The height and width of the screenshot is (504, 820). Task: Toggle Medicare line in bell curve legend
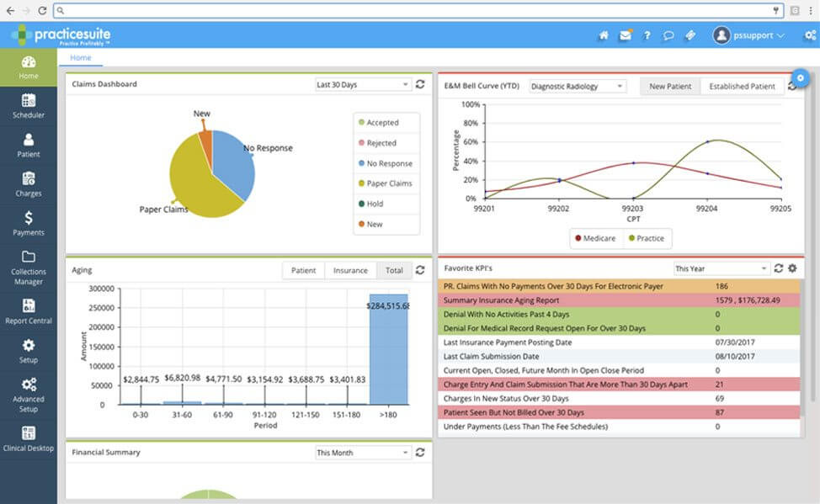click(595, 238)
